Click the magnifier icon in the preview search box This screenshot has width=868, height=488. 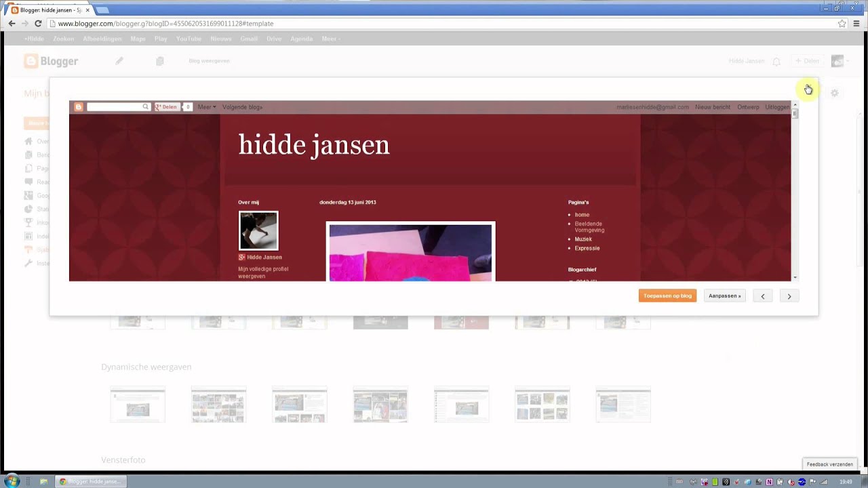click(145, 107)
